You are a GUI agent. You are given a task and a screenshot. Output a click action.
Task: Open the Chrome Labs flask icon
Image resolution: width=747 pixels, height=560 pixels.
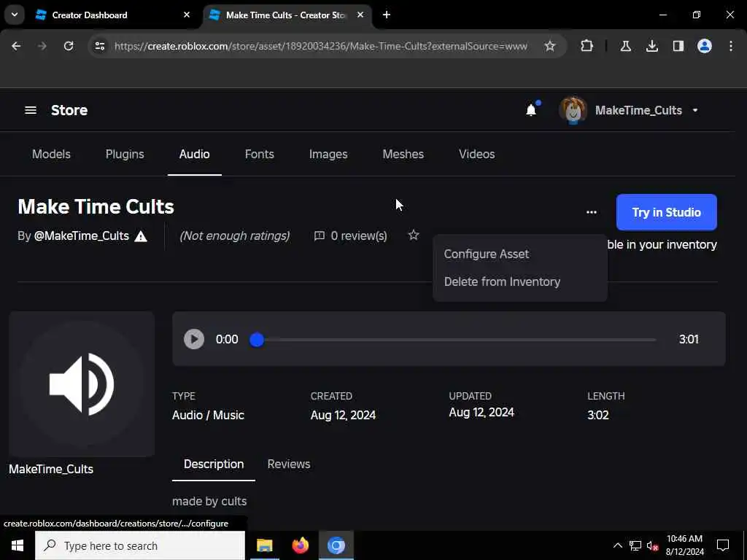[x=625, y=46]
